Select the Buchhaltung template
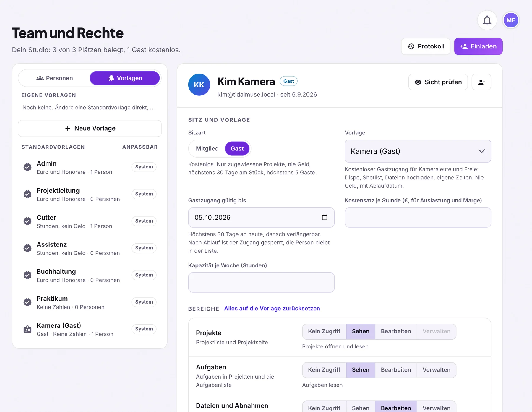Viewport: 532px width, 412px height. coord(90,275)
